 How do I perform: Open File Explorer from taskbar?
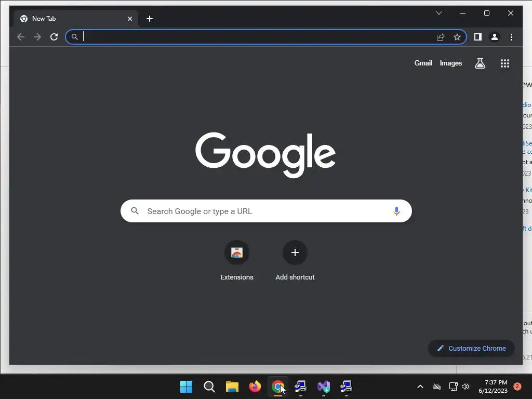[x=232, y=387]
